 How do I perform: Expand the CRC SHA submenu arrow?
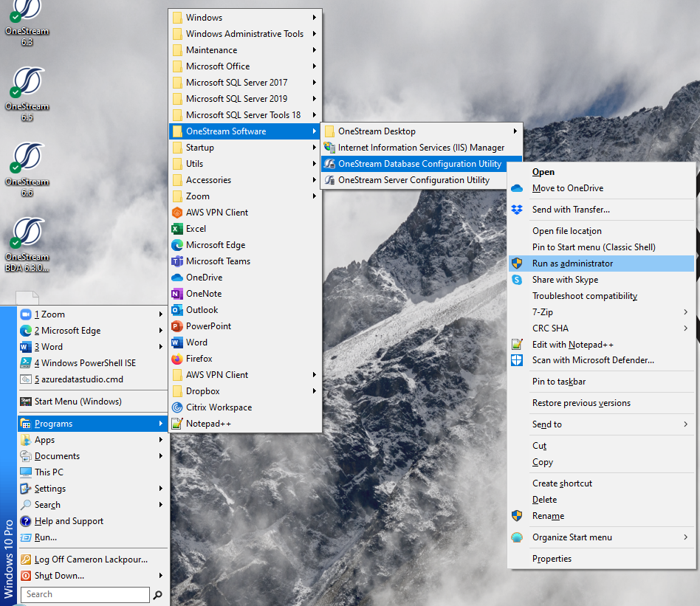(x=686, y=328)
